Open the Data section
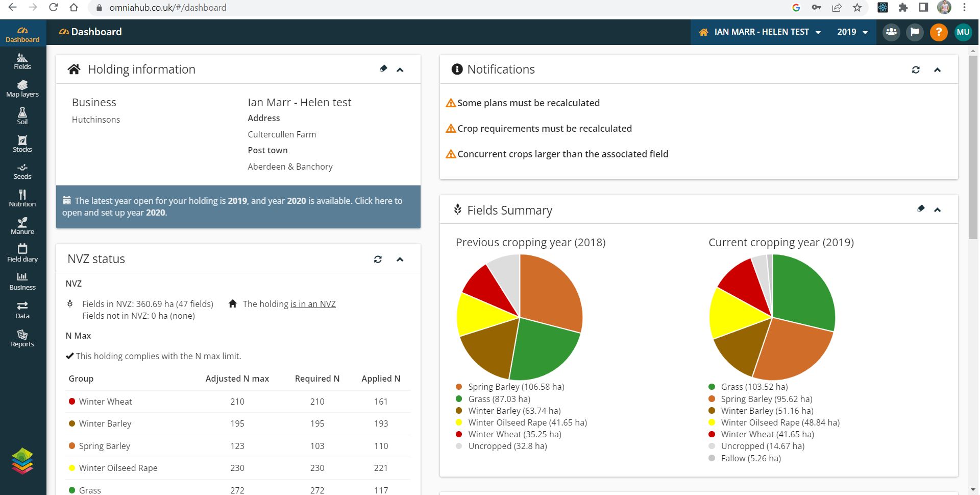Viewport: 980px width, 495px height. (22, 310)
